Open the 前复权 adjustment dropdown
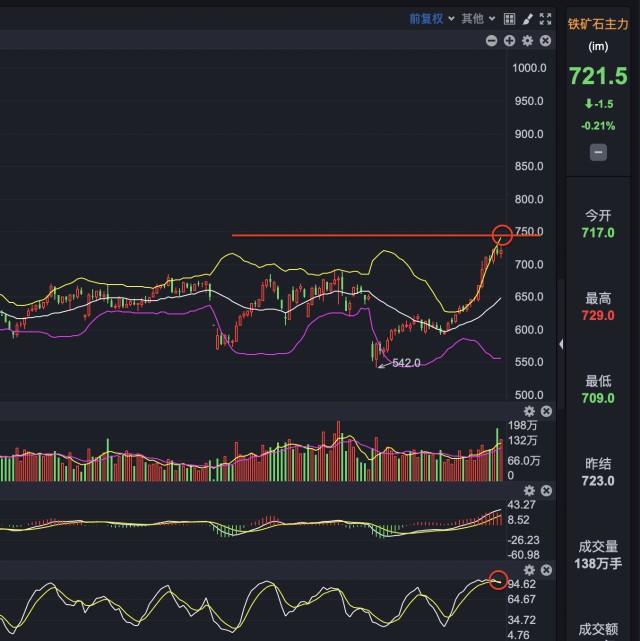The image size is (640, 641). pos(432,19)
